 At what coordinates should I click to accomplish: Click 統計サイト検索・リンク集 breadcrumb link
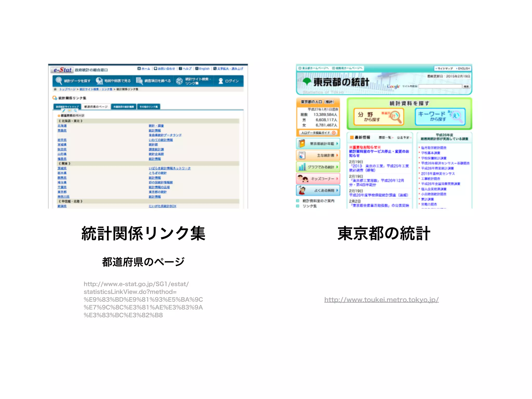coord(96,89)
